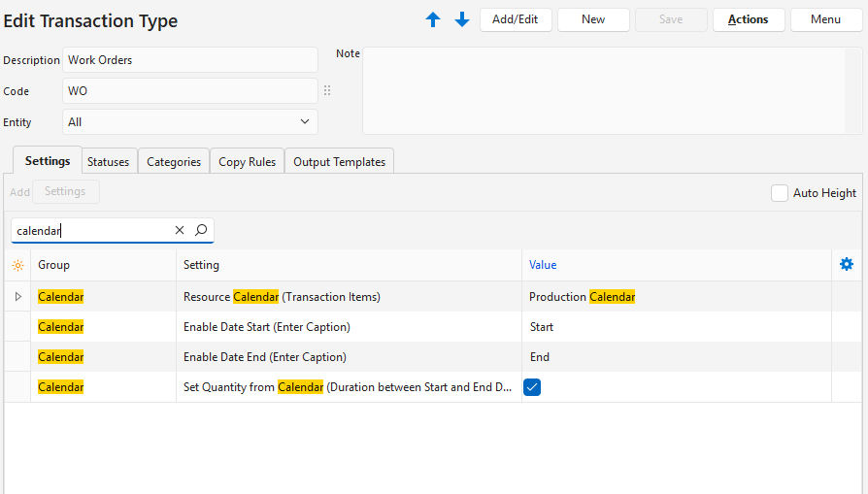The height and width of the screenshot is (494, 868).
Task: Expand the Resource Calendar row
Action: [x=17, y=297]
